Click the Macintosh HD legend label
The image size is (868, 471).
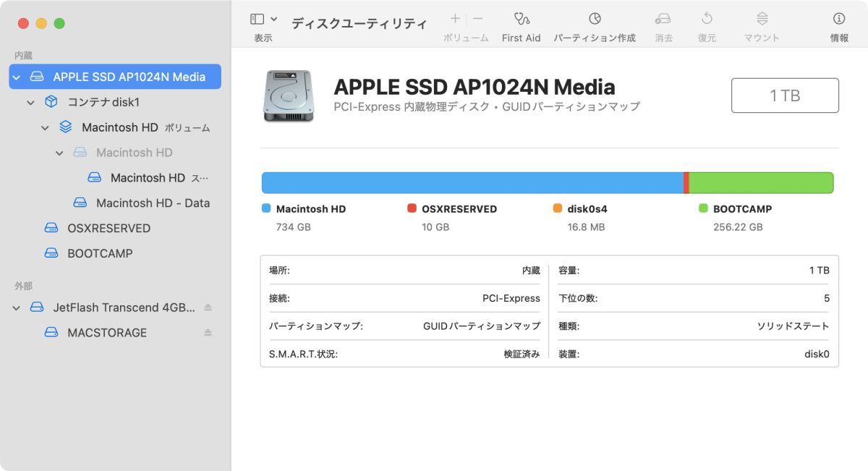[311, 209]
